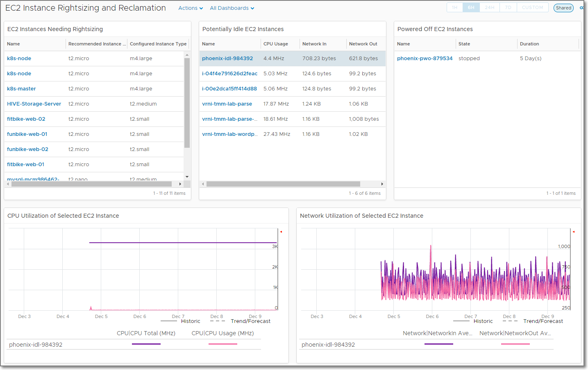
Task: Toggle NetworkOut Average legend pink line
Action: [x=515, y=344]
